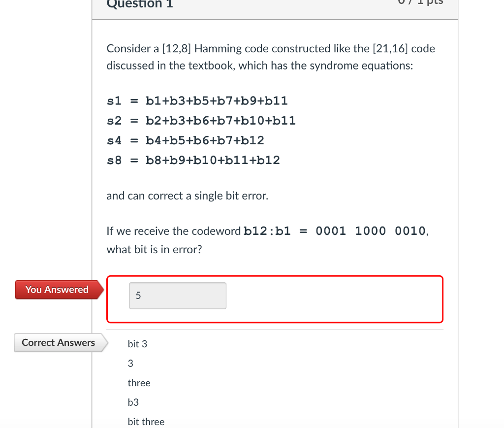Click the correct answer 'three'
504x428 pixels.
(139, 383)
